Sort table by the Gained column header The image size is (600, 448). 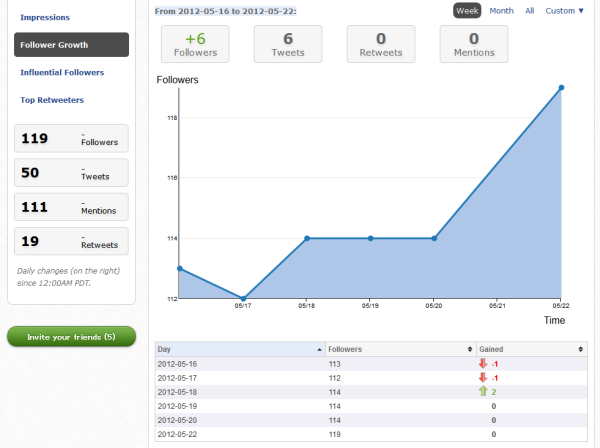click(532, 349)
